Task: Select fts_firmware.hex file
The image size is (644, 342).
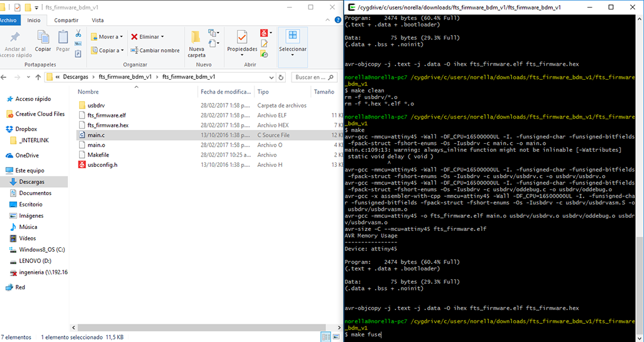Action: (108, 125)
